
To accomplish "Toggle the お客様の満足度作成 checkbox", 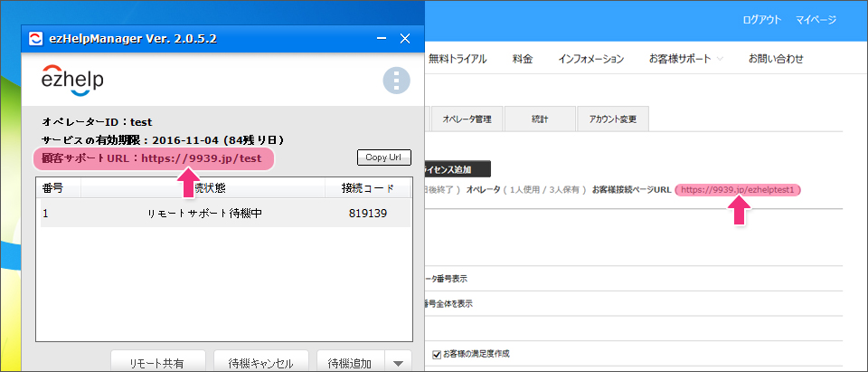I will coord(436,353).
